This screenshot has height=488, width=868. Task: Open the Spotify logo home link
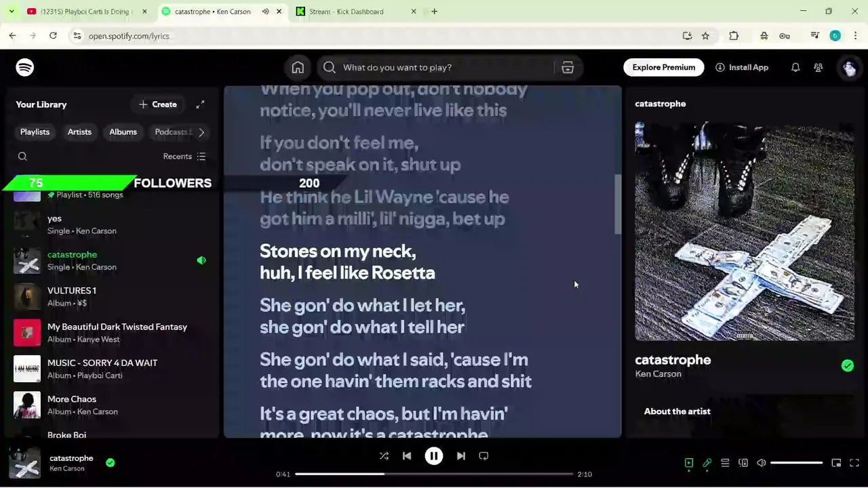[25, 67]
